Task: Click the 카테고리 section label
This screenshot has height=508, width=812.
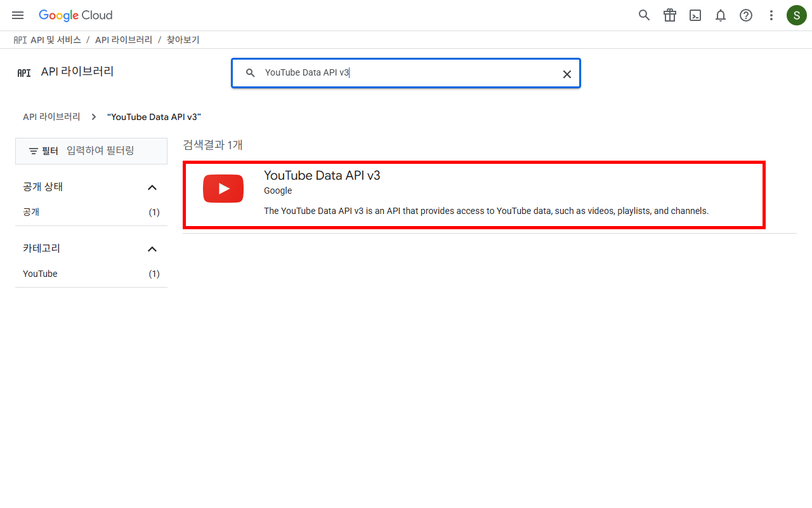Action: coord(41,249)
